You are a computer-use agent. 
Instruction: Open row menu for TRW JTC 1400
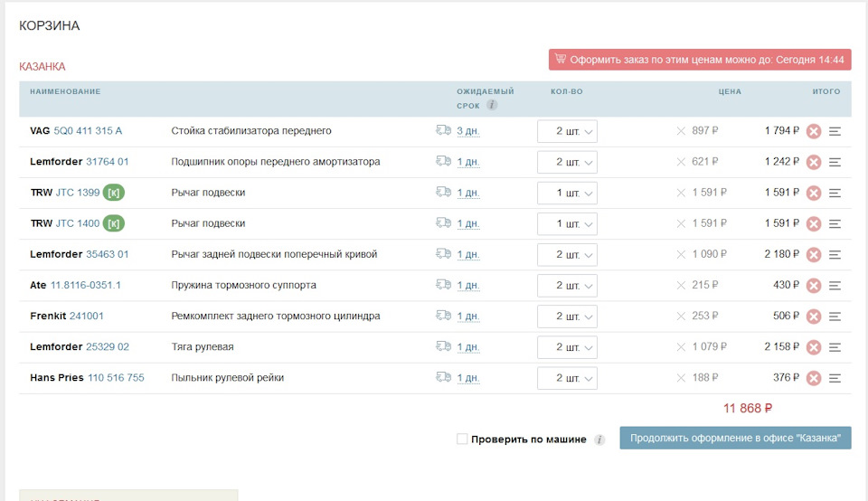835,224
